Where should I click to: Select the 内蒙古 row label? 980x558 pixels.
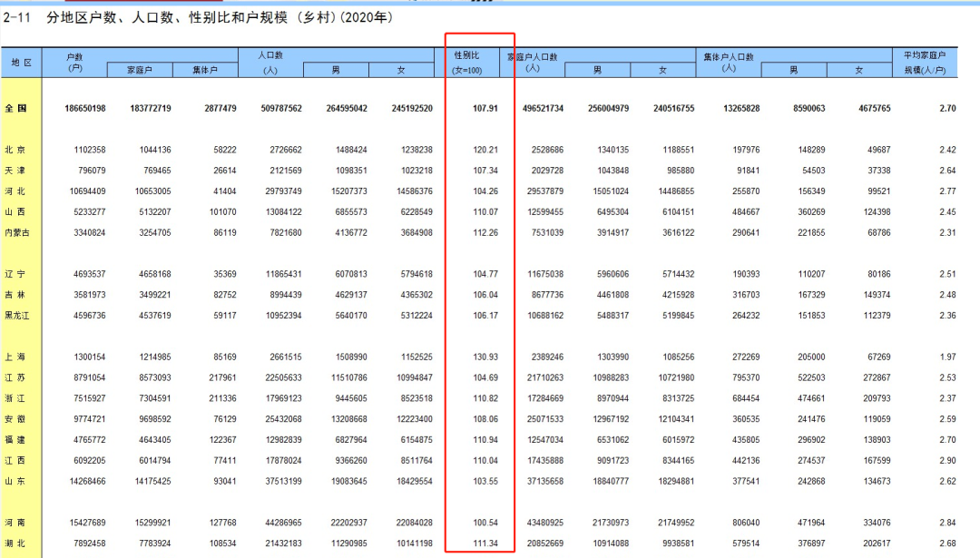click(17, 232)
